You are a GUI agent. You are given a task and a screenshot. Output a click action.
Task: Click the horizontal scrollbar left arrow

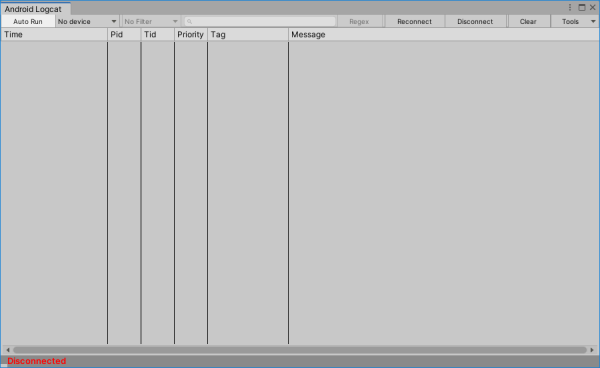click(x=8, y=350)
